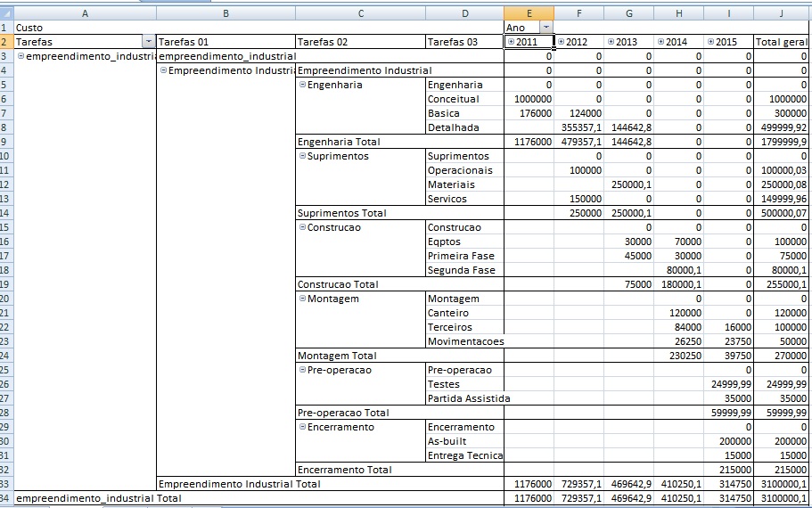Screen dimensions: 812x508
Task: Expand the 2011 year group
Action: 511,41
